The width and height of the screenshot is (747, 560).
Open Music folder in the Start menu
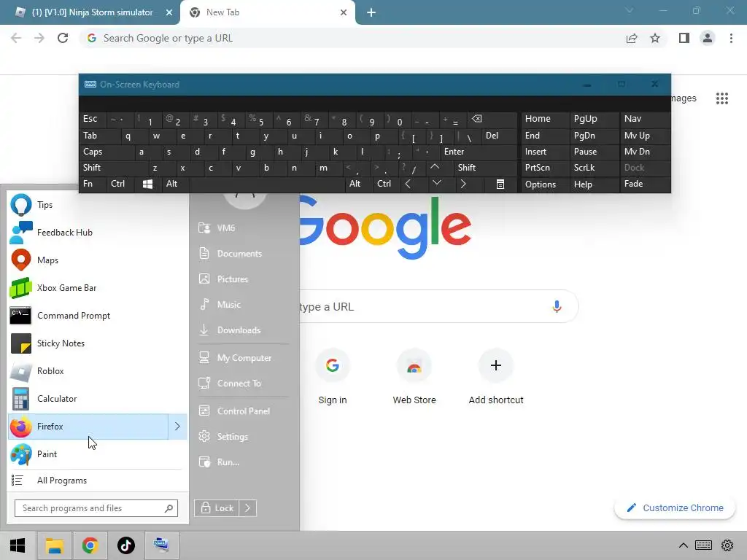click(243, 304)
